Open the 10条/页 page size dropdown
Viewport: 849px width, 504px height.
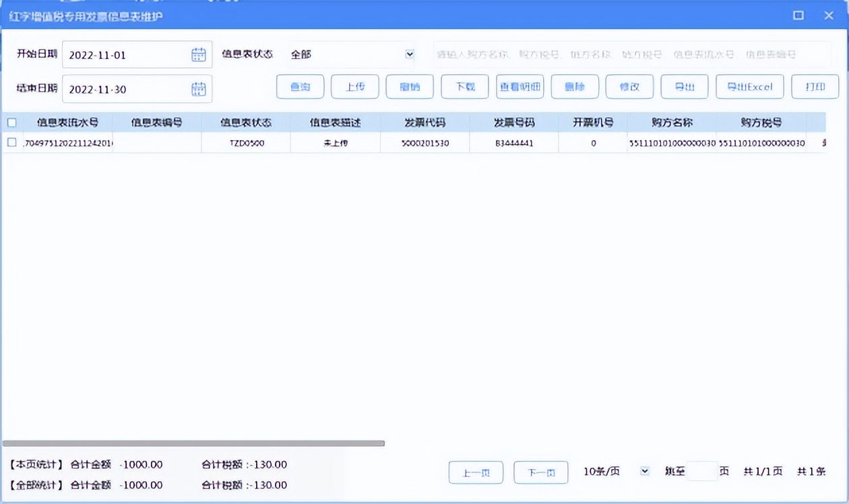(645, 472)
